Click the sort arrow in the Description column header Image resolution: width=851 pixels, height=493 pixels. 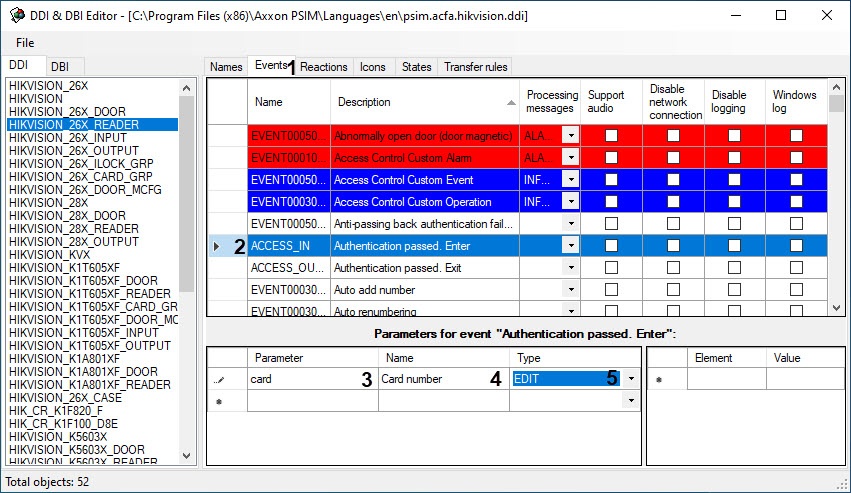511,102
